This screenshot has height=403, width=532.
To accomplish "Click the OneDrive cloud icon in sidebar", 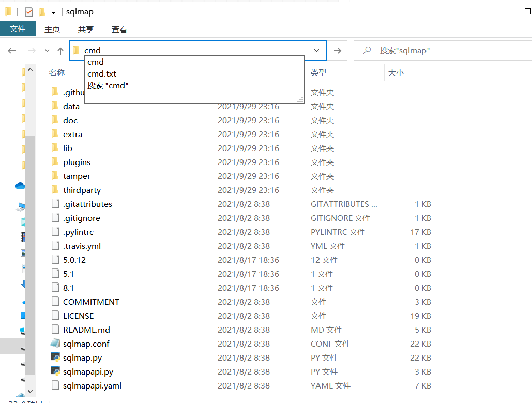I will (20, 185).
